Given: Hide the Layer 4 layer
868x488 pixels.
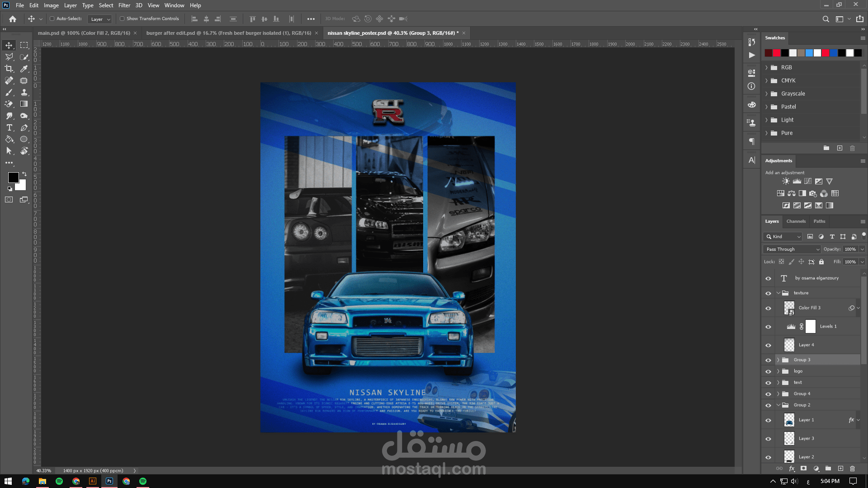Looking at the screenshot, I should click(x=768, y=345).
